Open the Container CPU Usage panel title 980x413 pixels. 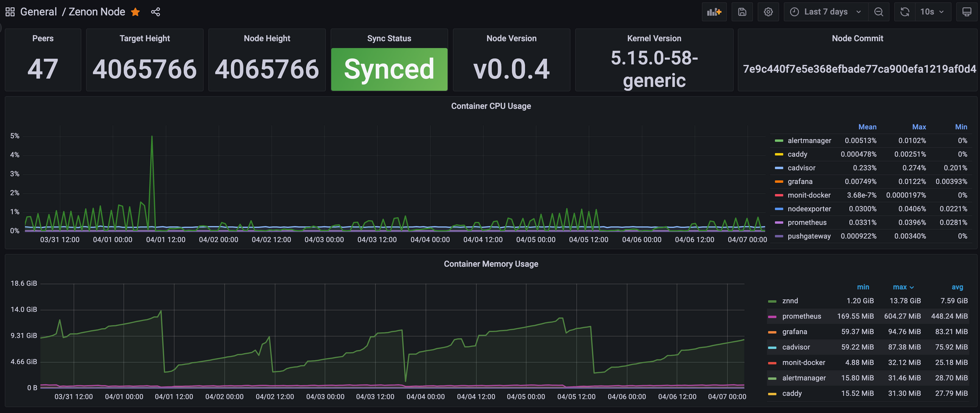click(x=491, y=106)
